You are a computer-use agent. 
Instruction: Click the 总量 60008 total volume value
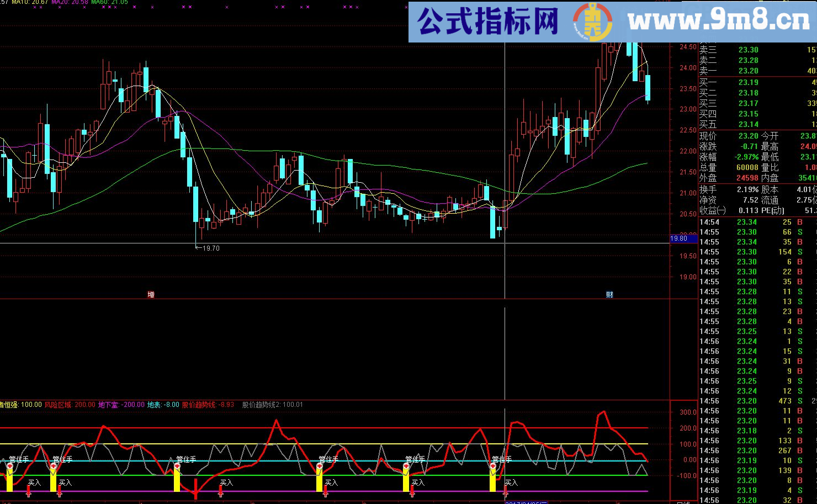coord(747,167)
